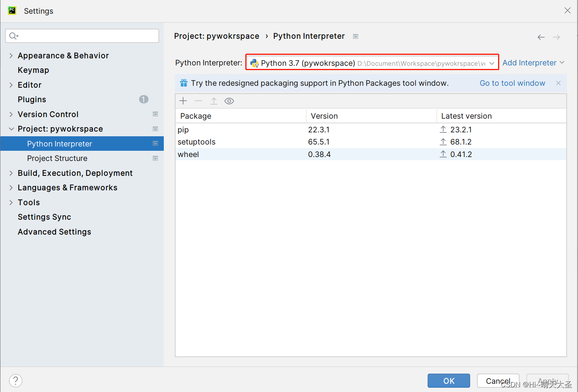The image size is (578, 392).
Task: Click the upgrade package arrow icon
Action: [x=214, y=101]
